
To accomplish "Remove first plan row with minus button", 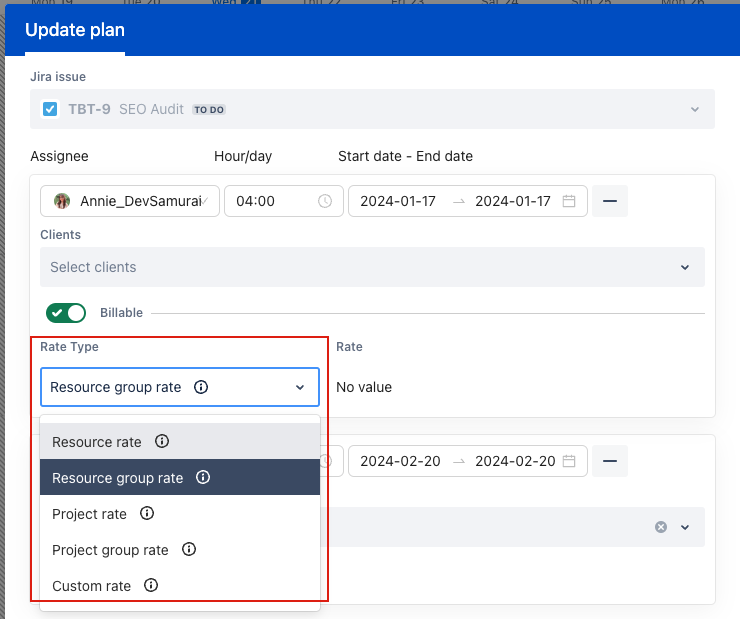I will (609, 201).
